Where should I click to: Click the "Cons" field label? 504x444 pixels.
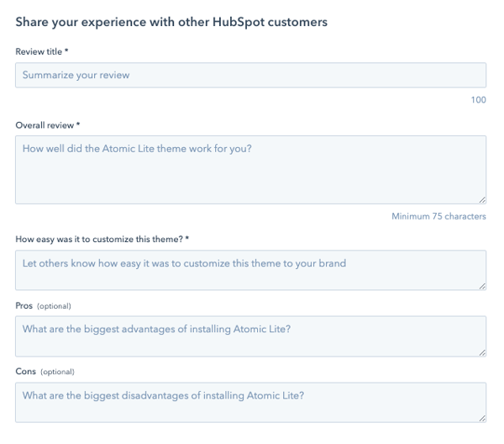coord(25,371)
